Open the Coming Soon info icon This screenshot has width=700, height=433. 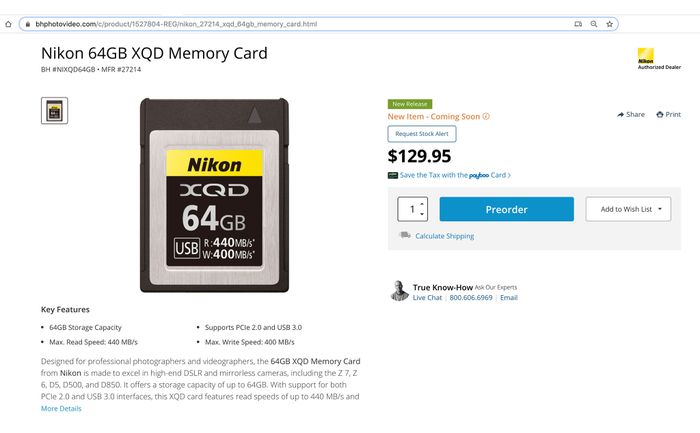(486, 117)
